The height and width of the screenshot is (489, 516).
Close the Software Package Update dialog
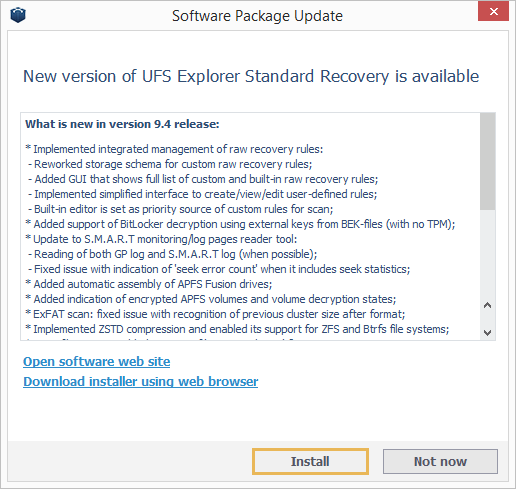coord(493,12)
